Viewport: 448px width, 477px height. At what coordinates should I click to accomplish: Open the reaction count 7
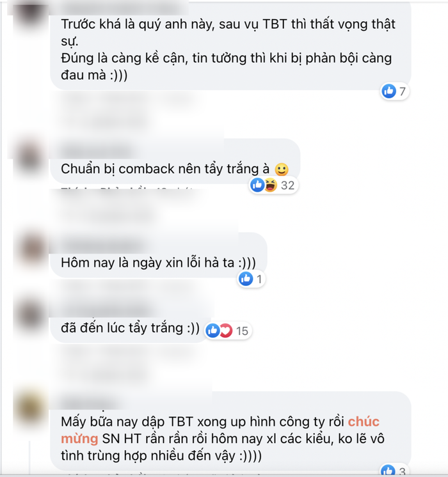click(x=403, y=91)
